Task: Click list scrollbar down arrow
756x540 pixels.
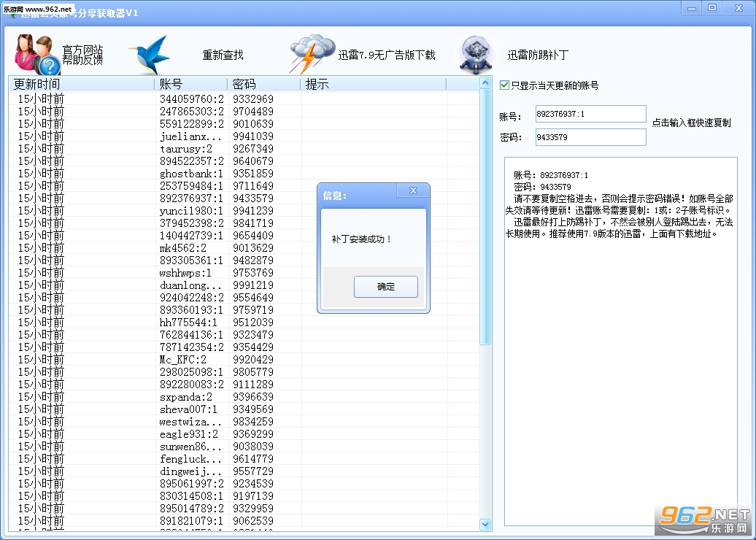Action: tap(485, 524)
